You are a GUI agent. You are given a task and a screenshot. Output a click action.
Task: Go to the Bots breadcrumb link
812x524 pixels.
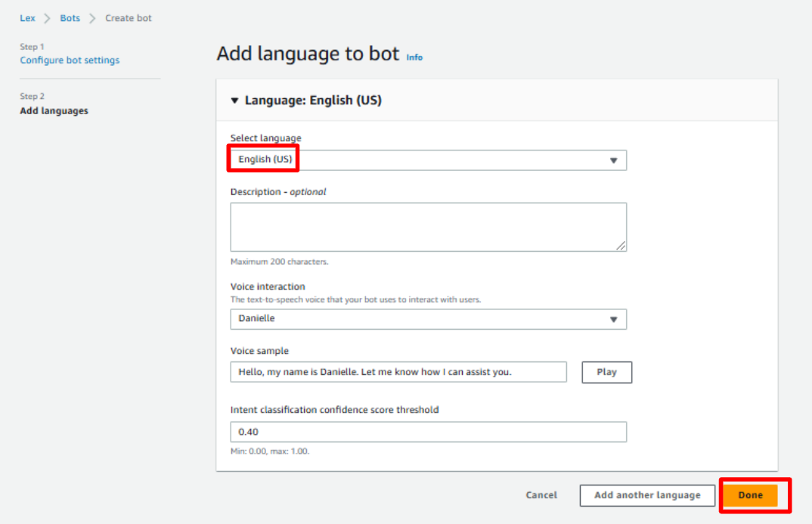(x=70, y=18)
